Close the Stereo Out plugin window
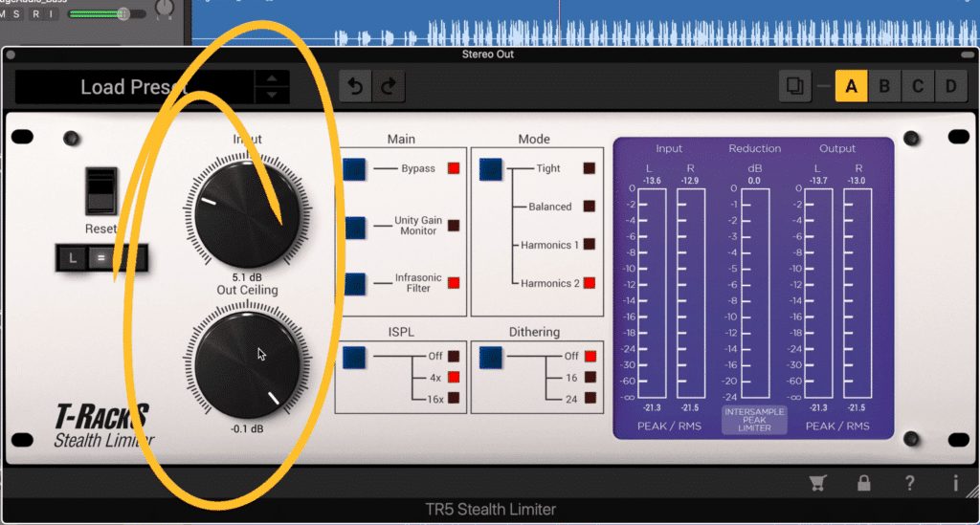 coord(11,55)
